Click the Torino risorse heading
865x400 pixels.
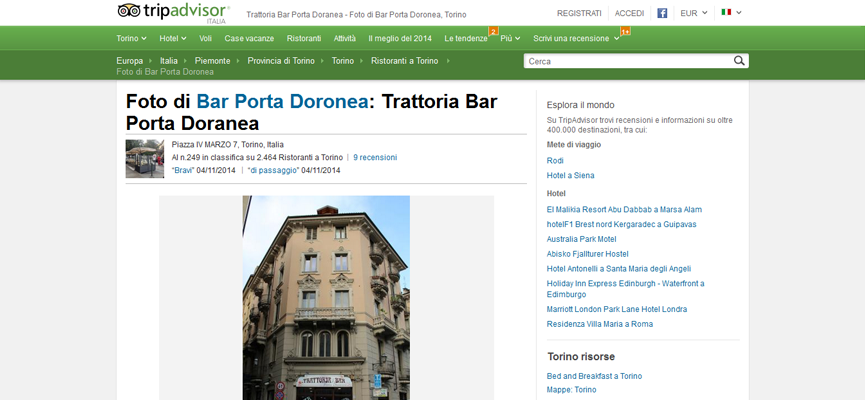point(581,357)
